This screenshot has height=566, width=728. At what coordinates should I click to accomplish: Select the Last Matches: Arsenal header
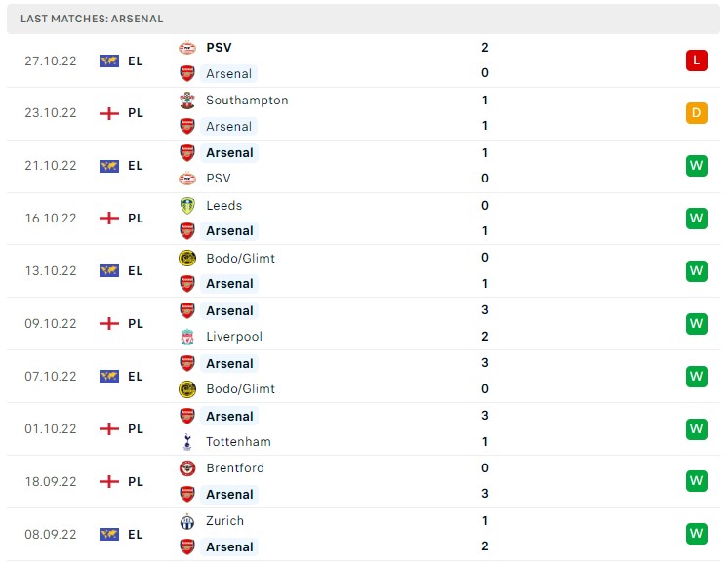[92, 19]
